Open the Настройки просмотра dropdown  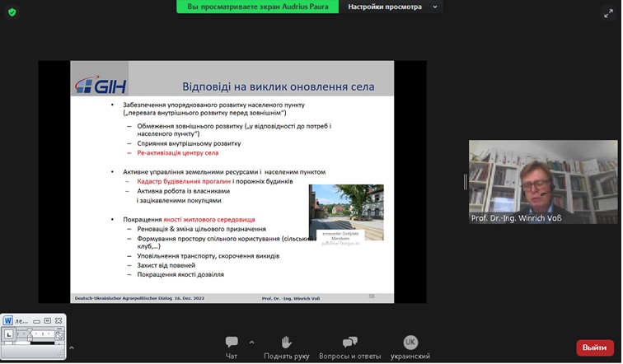391,7
